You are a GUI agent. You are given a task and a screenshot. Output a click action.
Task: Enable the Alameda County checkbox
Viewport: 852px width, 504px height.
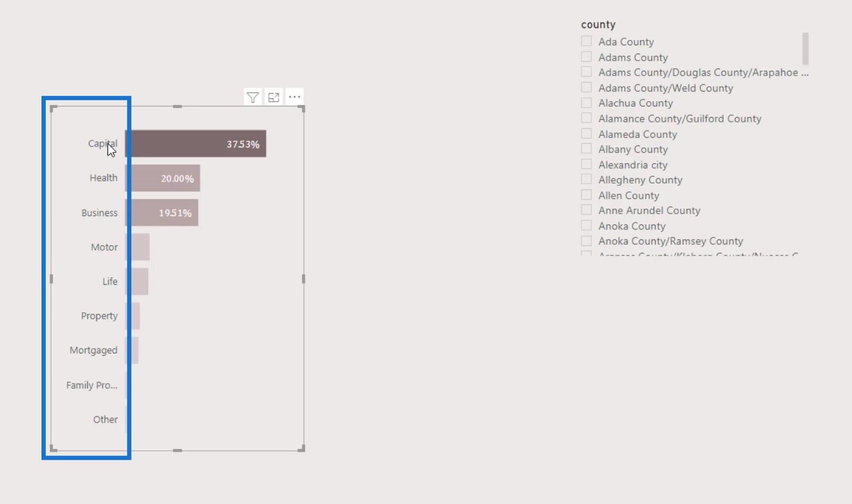click(586, 133)
